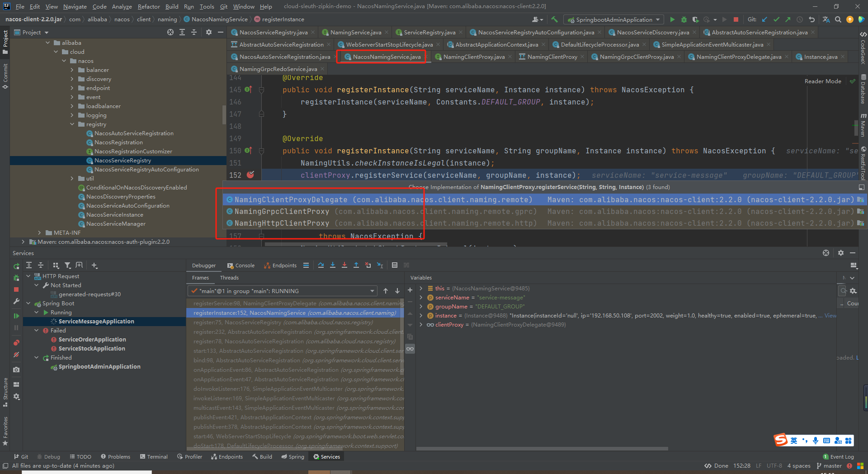
Task: Click Add service plus icon in Services
Action: 94,265
